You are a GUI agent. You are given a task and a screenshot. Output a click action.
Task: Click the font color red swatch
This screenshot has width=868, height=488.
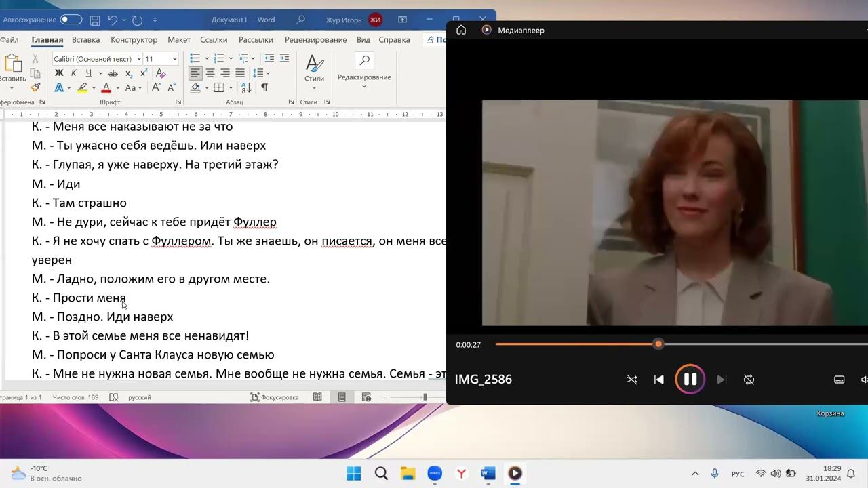click(x=106, y=87)
